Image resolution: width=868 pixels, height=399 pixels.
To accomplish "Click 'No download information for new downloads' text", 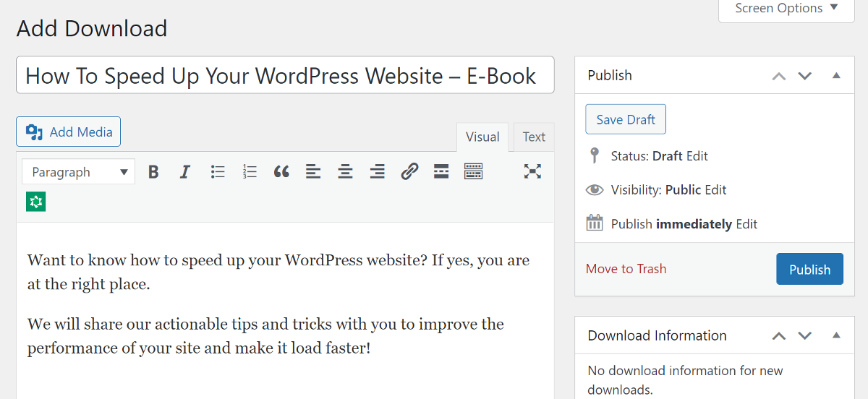I will pyautogui.click(x=685, y=380).
